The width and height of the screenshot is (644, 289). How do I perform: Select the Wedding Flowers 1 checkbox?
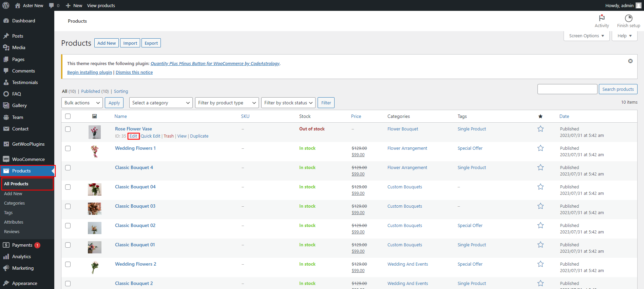68,148
